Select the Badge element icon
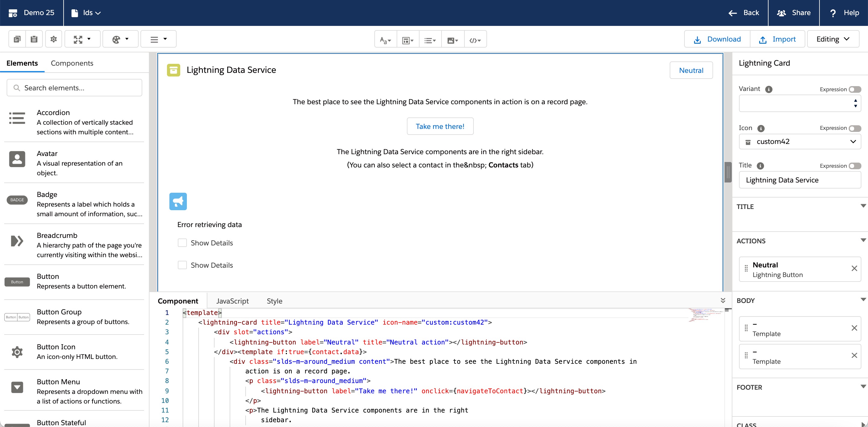The width and height of the screenshot is (868, 427). pyautogui.click(x=17, y=200)
